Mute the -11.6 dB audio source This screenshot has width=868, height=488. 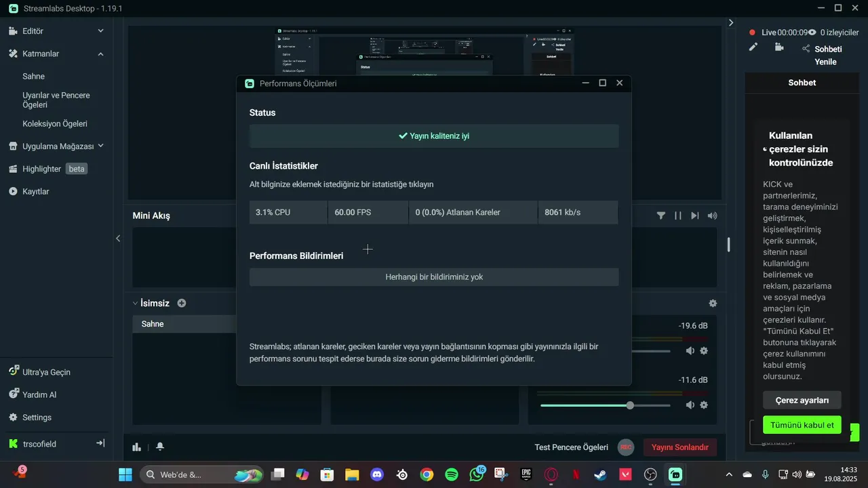click(690, 405)
